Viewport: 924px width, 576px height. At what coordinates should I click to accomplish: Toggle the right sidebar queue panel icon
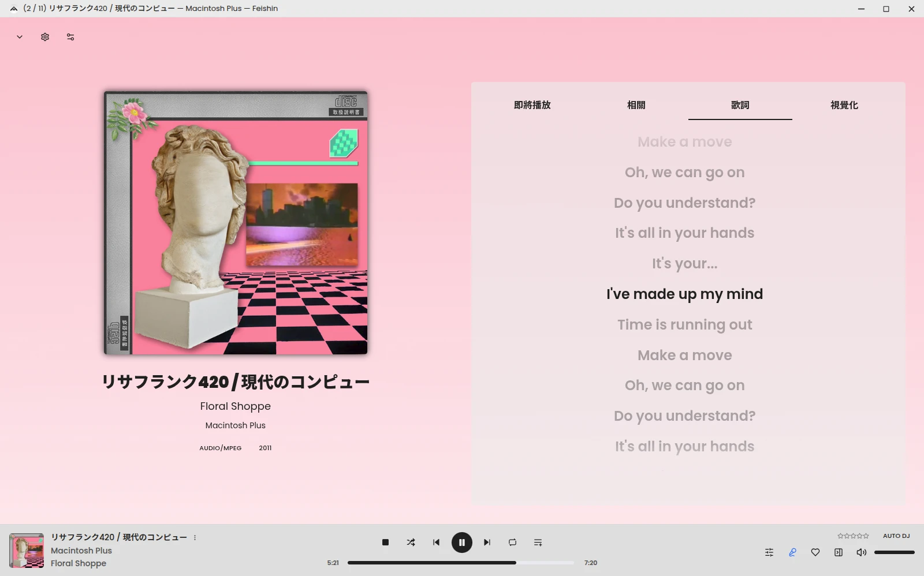[x=839, y=552]
